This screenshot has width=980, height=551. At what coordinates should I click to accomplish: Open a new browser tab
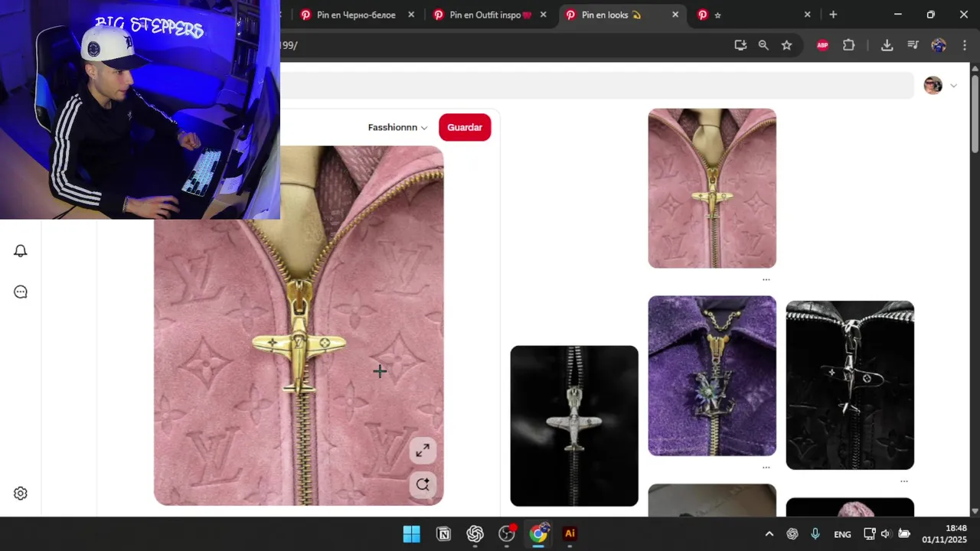(833, 15)
